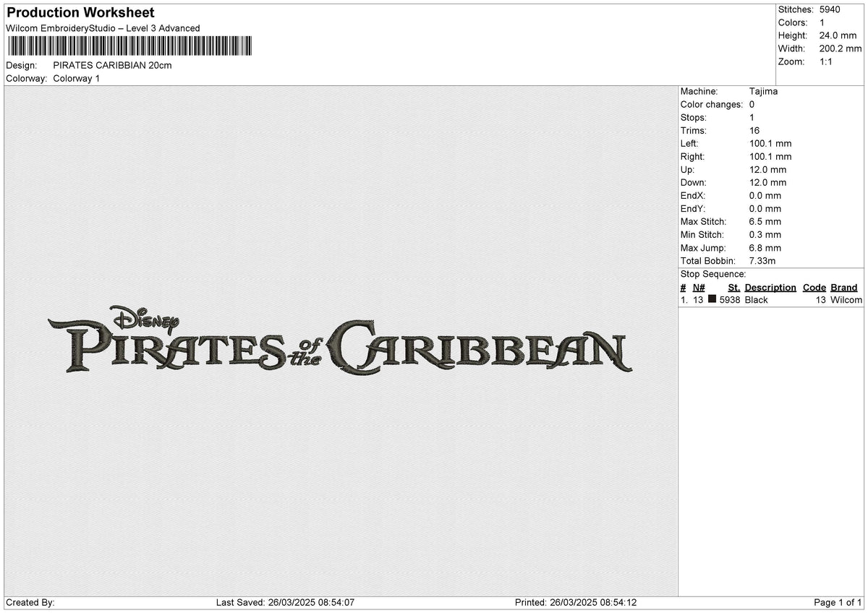Click the Zoom value 1:1
This screenshot has width=868, height=613.
pyautogui.click(x=826, y=61)
